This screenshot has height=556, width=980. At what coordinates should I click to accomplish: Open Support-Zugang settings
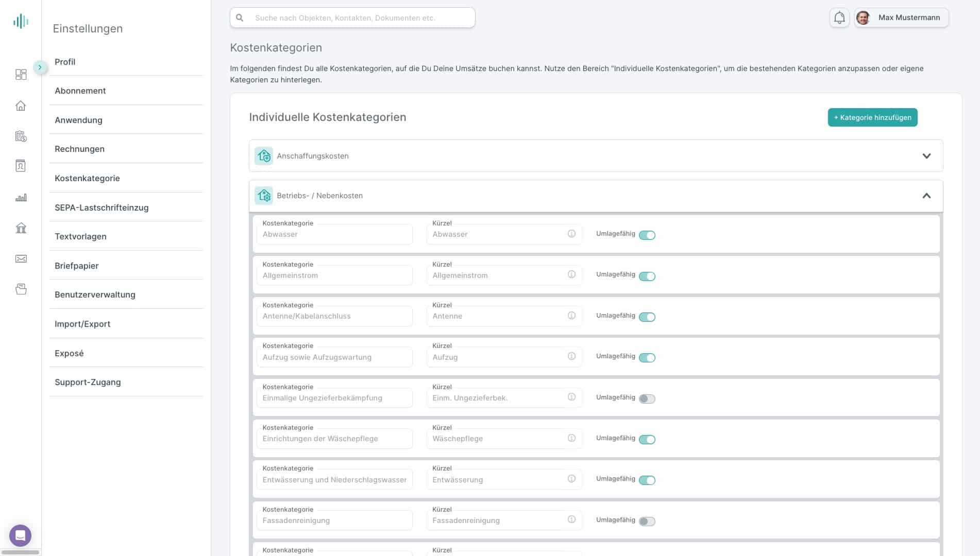pos(126,382)
